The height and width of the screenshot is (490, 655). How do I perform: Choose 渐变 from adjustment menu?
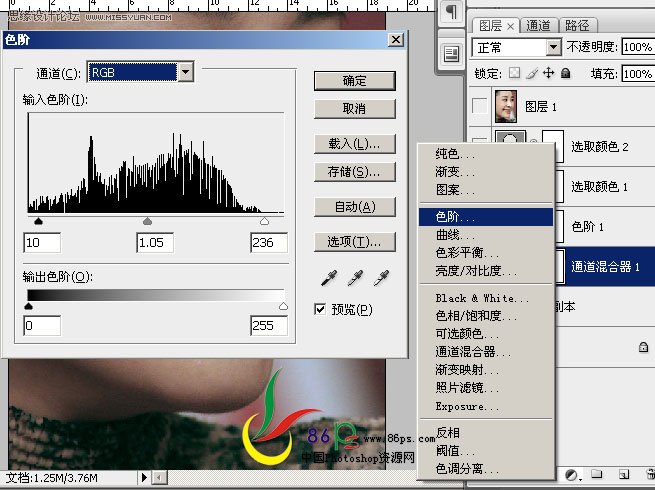coord(486,172)
